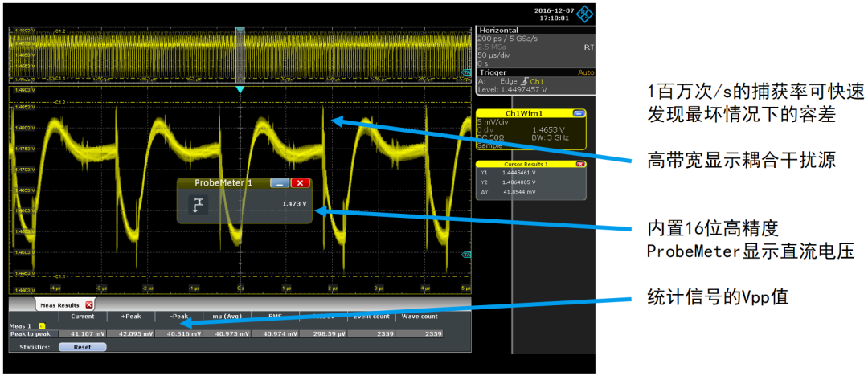Click the ΔY value 41.8544 mV
The width and height of the screenshot is (868, 376).
point(519,192)
